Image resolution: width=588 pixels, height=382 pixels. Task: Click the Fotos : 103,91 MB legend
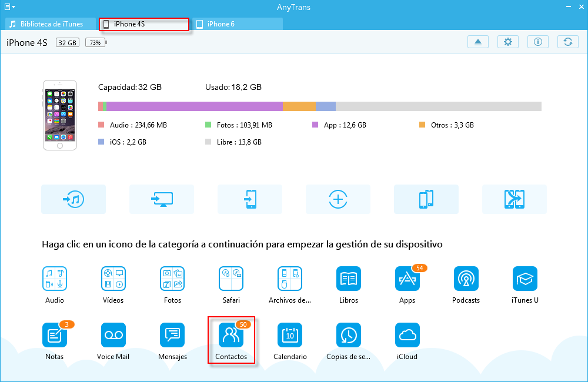tap(239, 125)
